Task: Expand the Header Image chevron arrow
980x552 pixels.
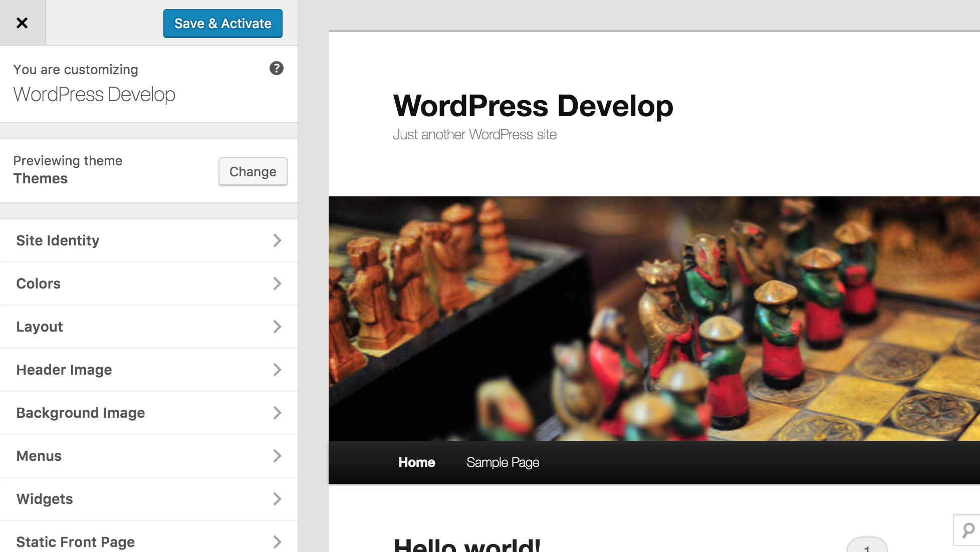Action: tap(277, 370)
